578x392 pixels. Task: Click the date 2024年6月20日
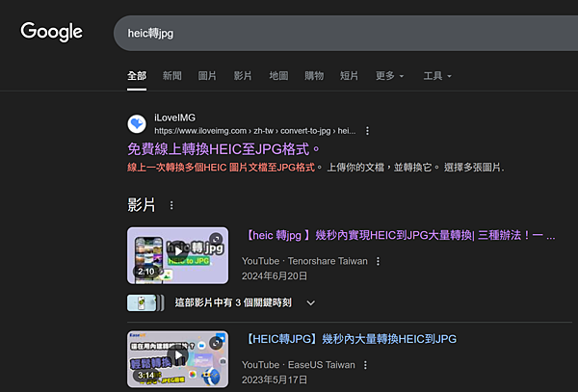275,276
